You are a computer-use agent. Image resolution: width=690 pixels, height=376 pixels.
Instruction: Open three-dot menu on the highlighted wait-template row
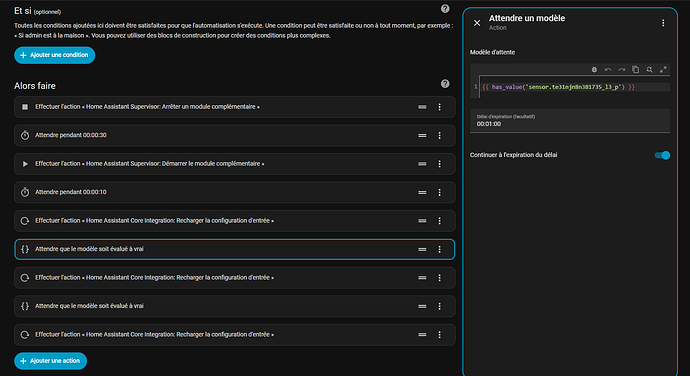pos(439,249)
